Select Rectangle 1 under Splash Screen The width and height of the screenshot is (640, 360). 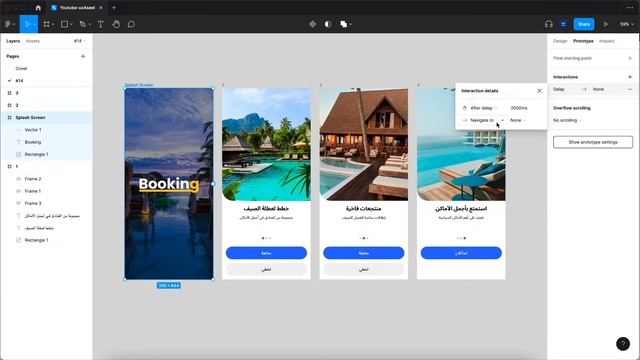[x=46, y=154]
